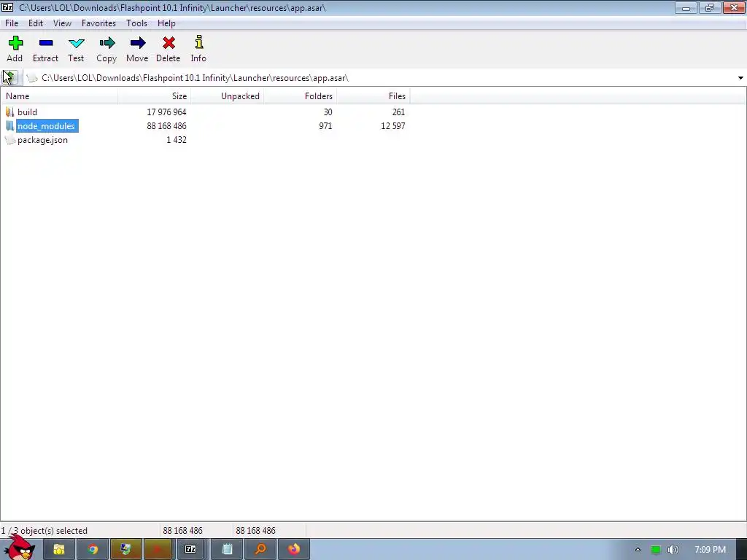
Task: Click build files count 261
Action: [x=398, y=112]
